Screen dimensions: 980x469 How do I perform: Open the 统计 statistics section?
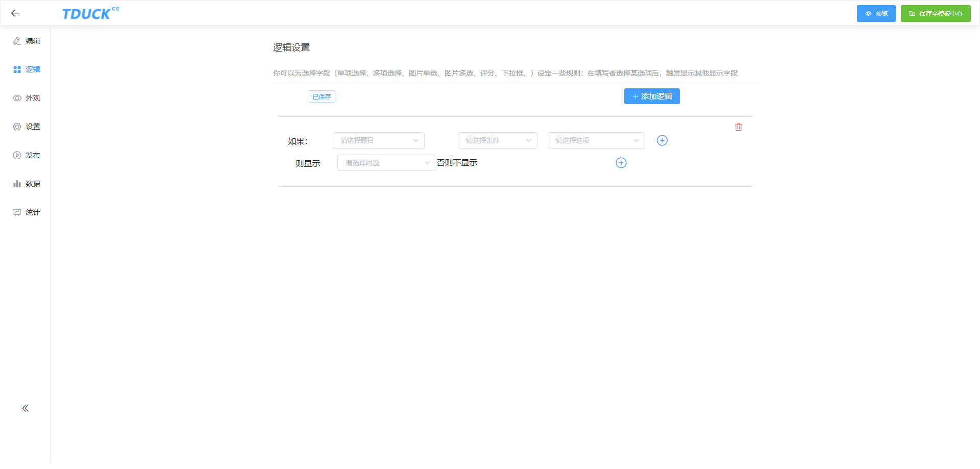pyautogui.click(x=26, y=212)
